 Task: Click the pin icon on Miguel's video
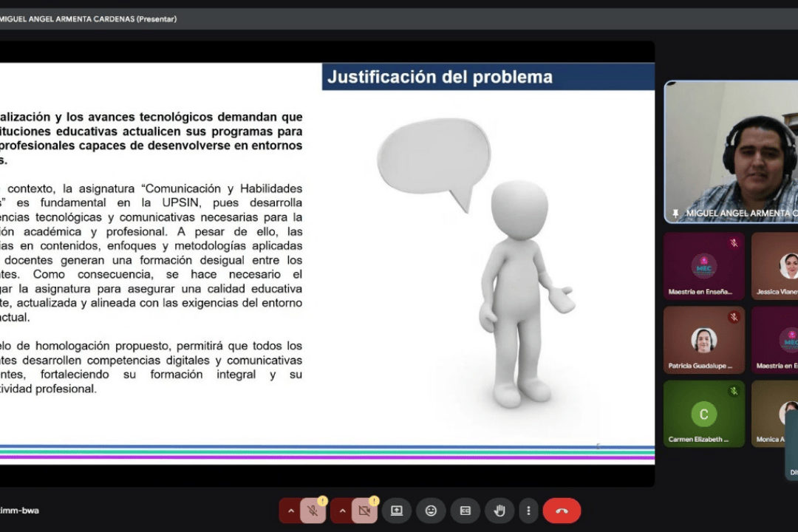click(675, 213)
